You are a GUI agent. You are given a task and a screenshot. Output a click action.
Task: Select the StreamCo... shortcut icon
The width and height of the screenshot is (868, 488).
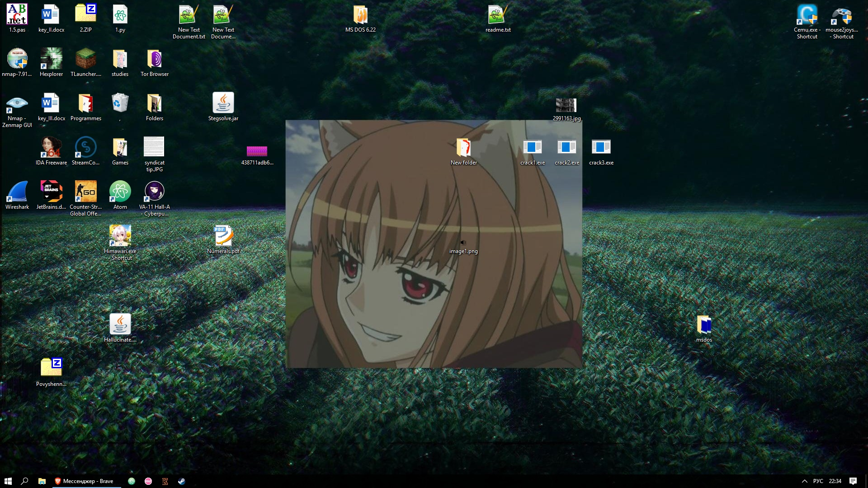(85, 147)
